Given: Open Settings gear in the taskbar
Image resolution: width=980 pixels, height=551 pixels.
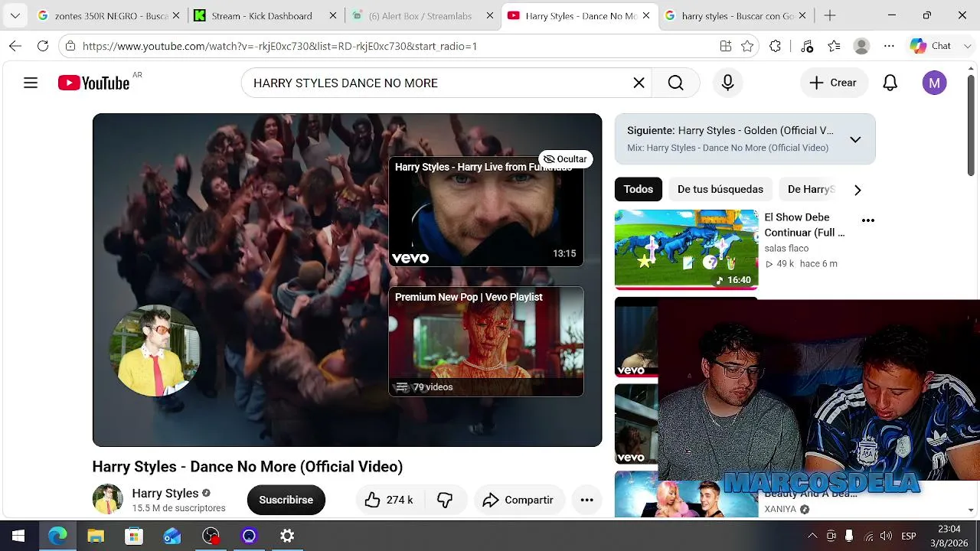Looking at the screenshot, I should point(287,536).
